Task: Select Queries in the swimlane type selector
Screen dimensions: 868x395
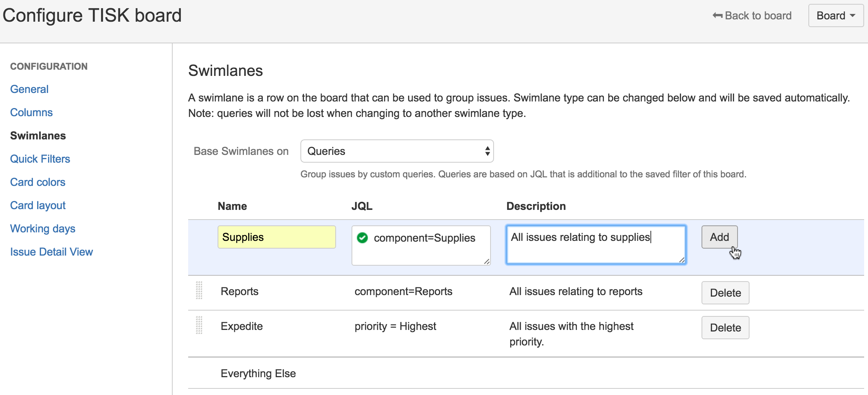Action: pyautogui.click(x=396, y=151)
